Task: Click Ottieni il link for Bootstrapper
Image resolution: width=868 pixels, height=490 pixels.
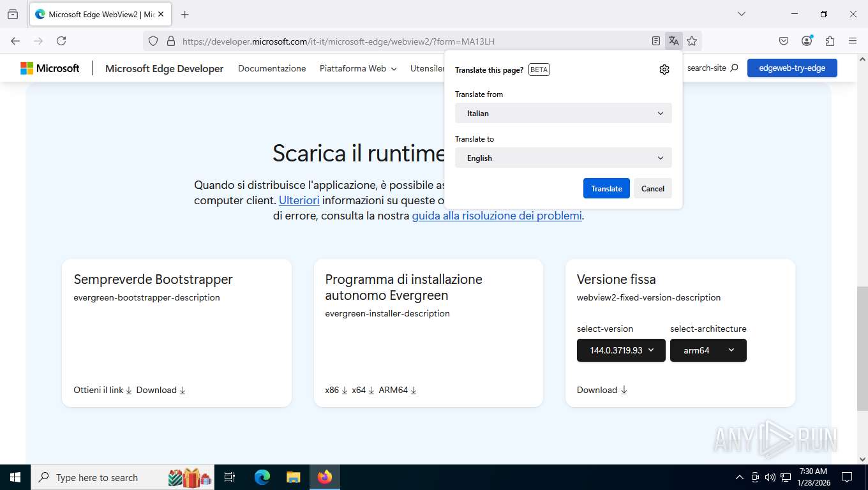Action: click(x=103, y=390)
